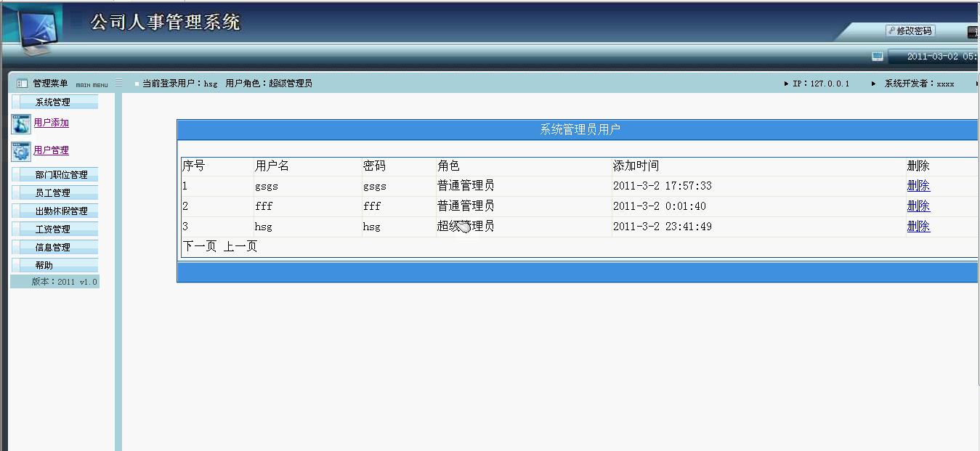Delete the user gsgs
The image size is (980, 451).
click(918, 186)
